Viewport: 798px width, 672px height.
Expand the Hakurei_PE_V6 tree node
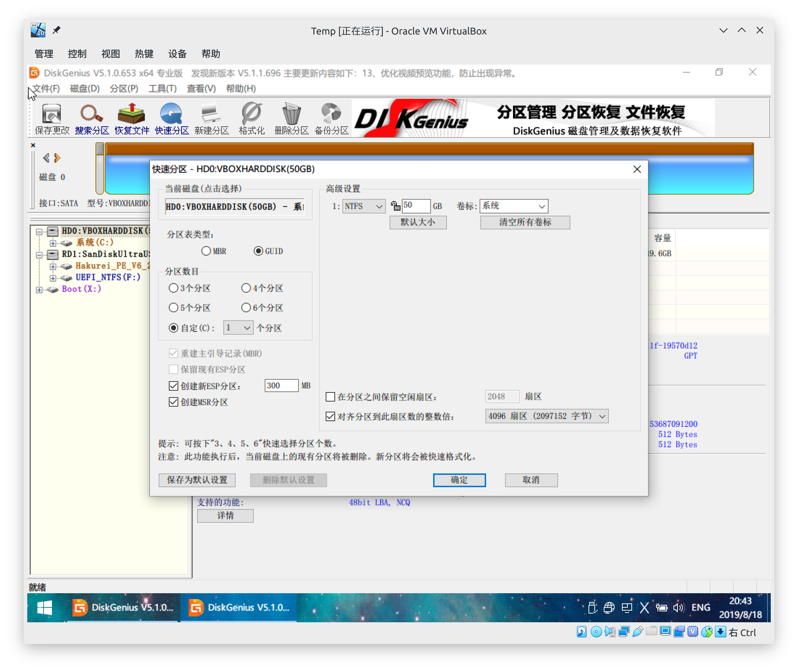pyautogui.click(x=53, y=266)
